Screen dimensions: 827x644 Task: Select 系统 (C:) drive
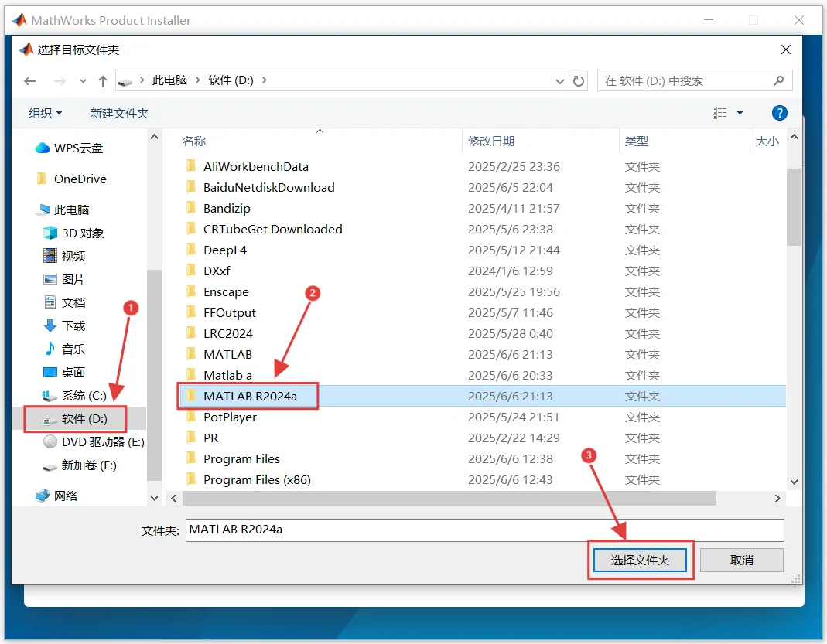coord(74,395)
